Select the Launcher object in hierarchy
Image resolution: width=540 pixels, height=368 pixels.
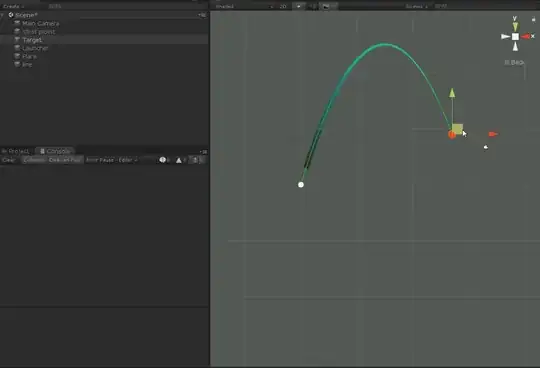pyautogui.click(x=35, y=48)
